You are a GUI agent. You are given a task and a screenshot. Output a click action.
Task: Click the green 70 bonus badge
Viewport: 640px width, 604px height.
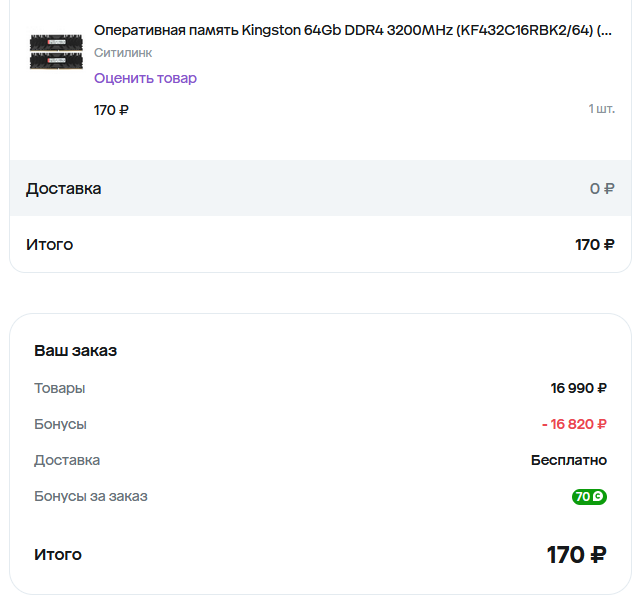click(589, 497)
